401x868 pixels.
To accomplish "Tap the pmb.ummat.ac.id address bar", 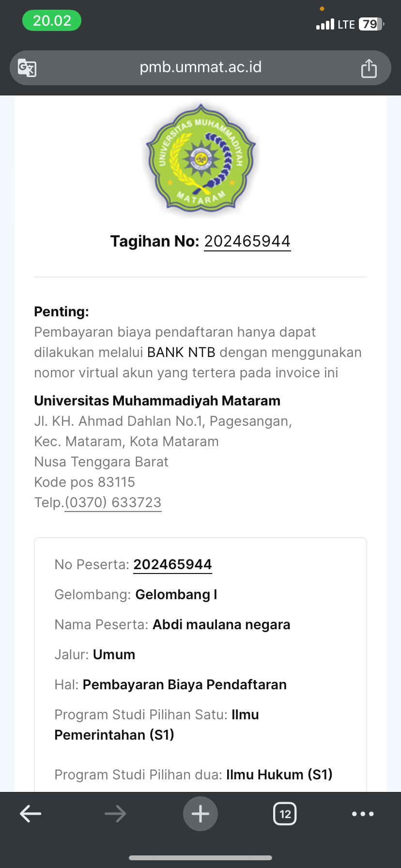I will click(200, 67).
